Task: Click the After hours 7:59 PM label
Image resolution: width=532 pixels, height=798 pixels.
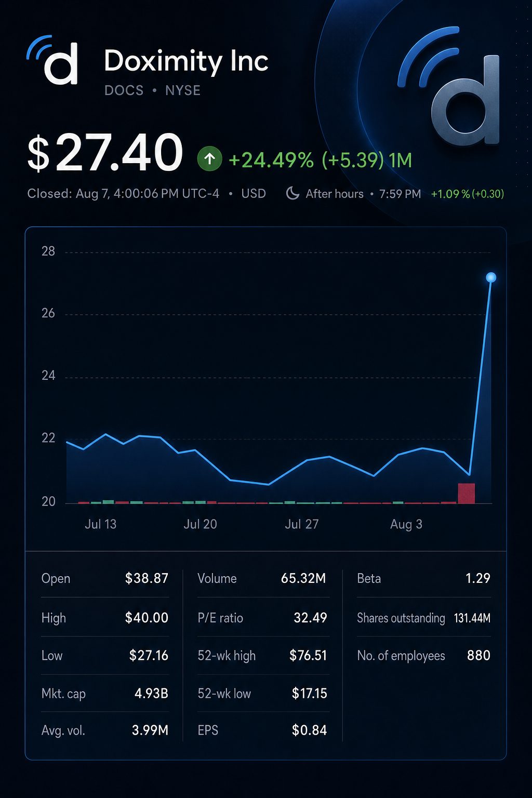Action: (x=363, y=194)
